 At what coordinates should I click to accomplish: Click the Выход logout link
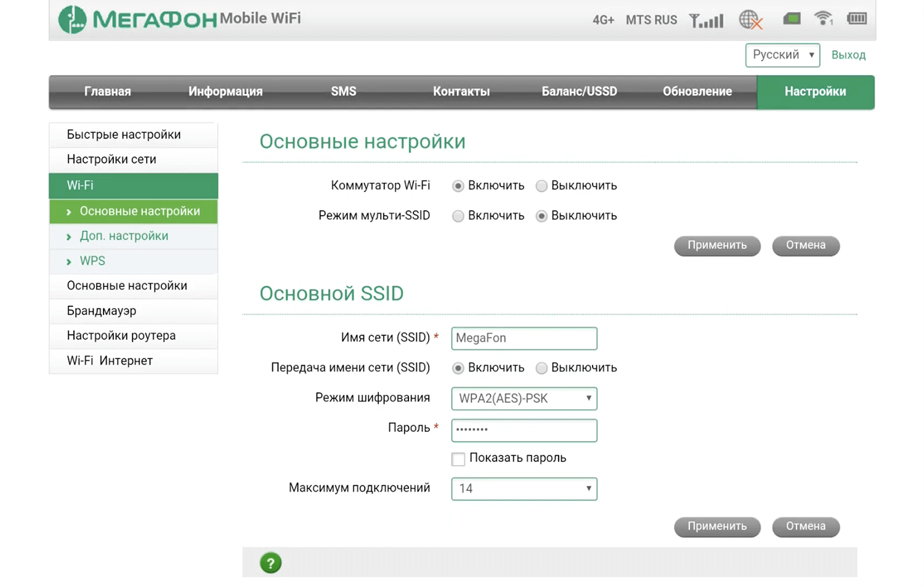tap(848, 55)
